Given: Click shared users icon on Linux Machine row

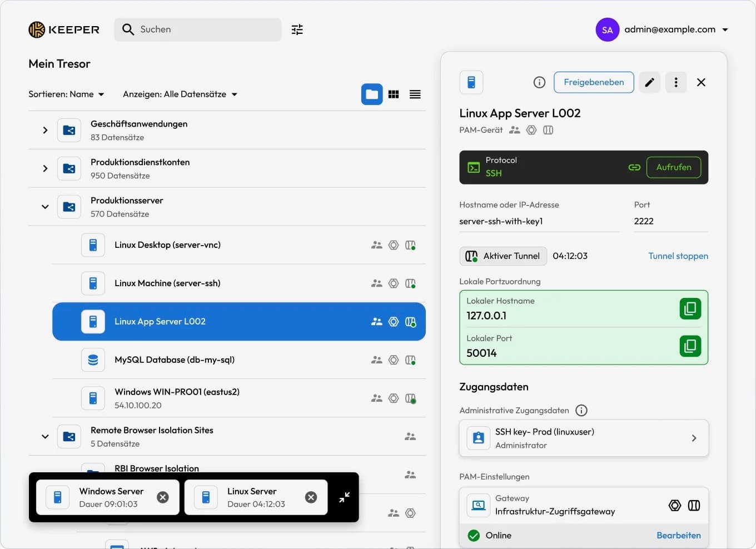Looking at the screenshot, I should click(377, 283).
